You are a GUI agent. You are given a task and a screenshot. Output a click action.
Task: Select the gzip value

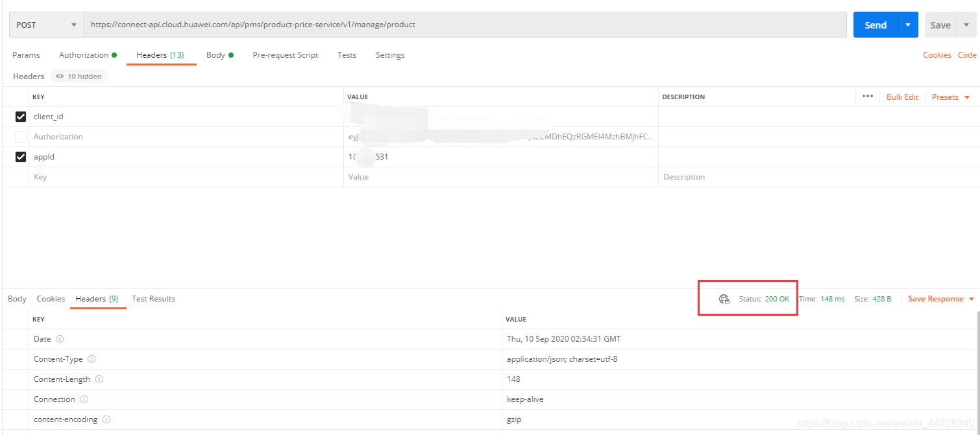tap(514, 419)
